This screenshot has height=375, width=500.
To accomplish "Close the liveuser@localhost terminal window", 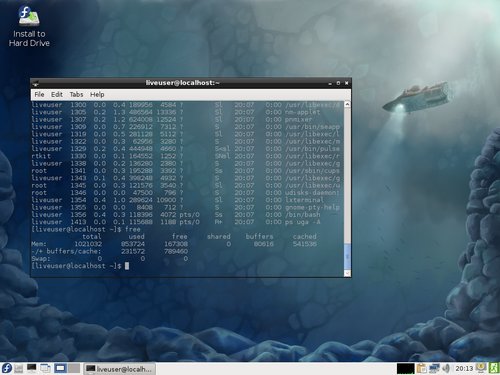I will click(x=346, y=83).
